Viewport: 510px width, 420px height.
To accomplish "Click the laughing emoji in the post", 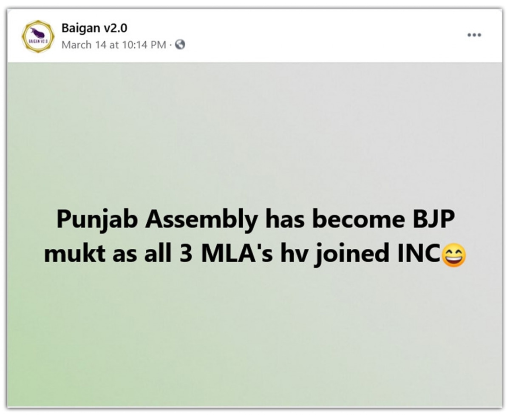I will [x=454, y=256].
